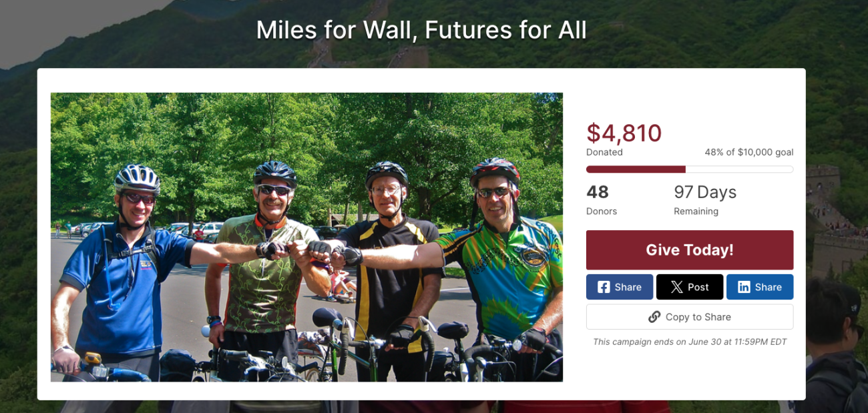This screenshot has width=868, height=413.
Task: Click the Facebook logo icon
Action: 604,287
